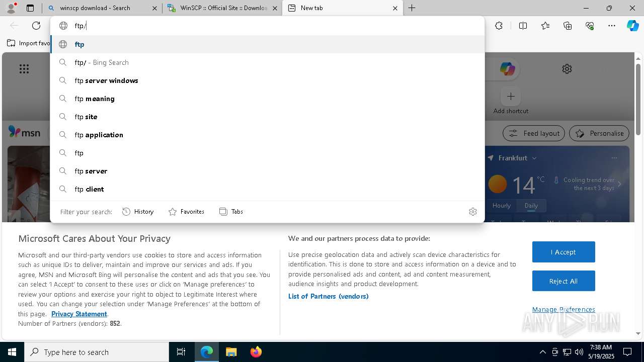Open Windows Start button
The height and width of the screenshot is (362, 644).
click(x=12, y=352)
